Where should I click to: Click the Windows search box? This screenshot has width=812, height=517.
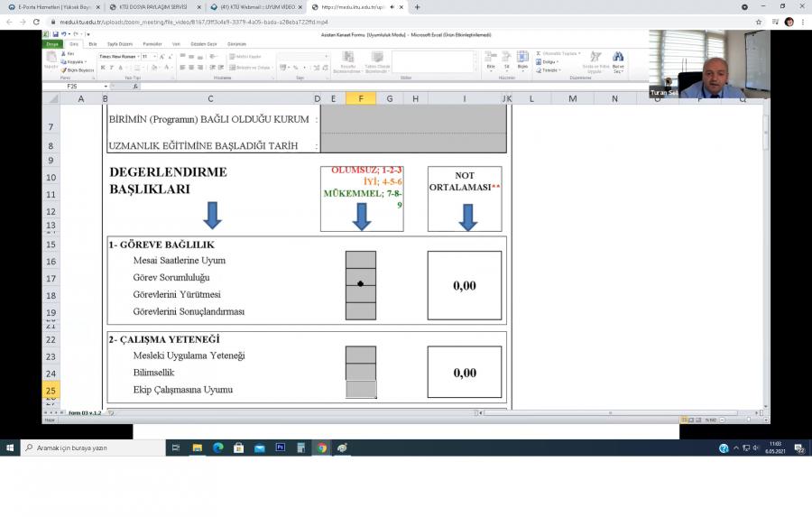click(x=90, y=448)
